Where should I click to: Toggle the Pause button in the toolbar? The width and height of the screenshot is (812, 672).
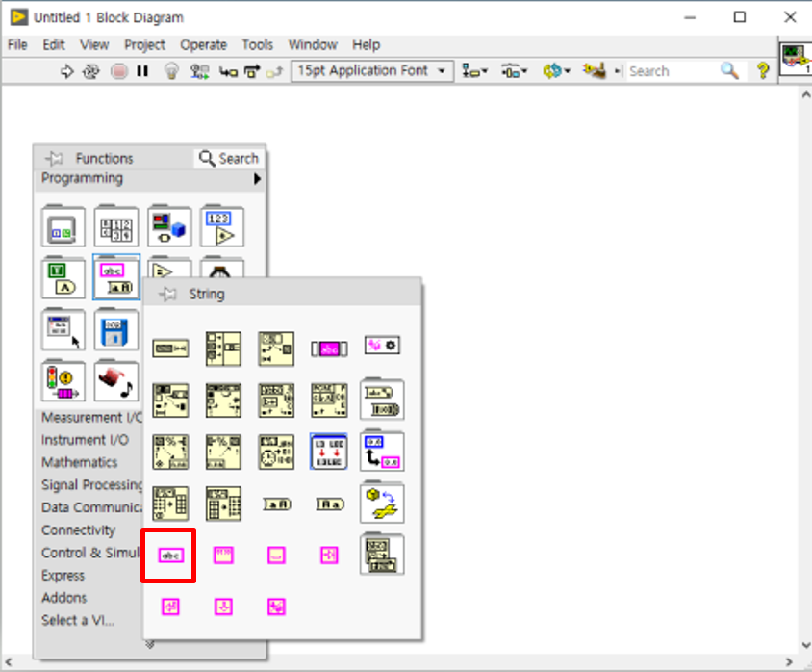coord(143,71)
